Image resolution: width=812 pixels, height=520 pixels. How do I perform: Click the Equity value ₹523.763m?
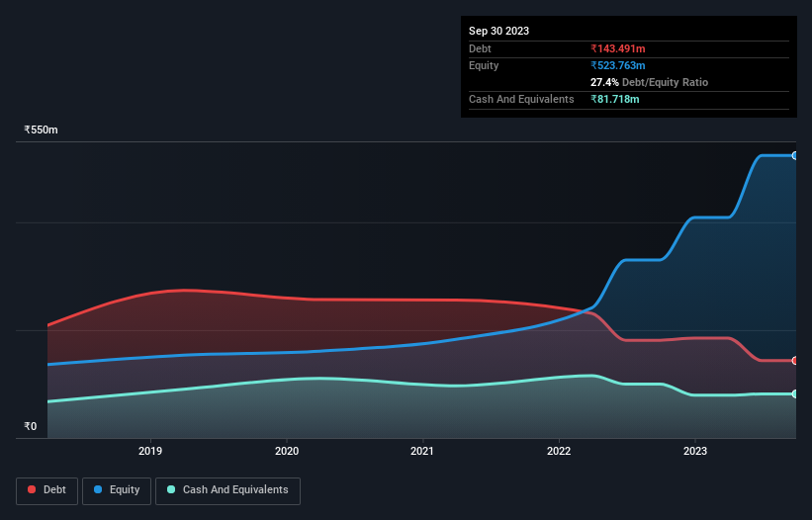click(x=618, y=65)
